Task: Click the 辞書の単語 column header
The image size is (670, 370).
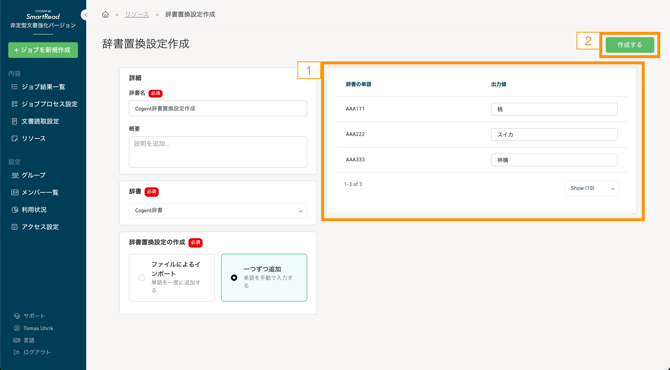Action: pos(359,85)
